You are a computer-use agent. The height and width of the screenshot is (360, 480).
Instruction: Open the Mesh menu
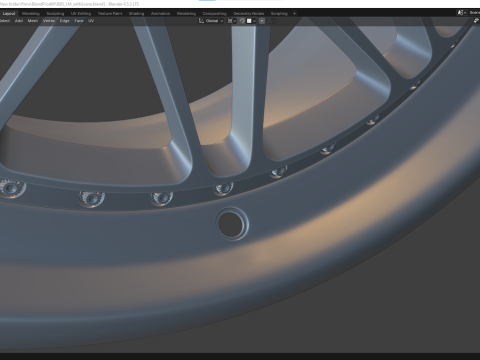[x=33, y=21]
